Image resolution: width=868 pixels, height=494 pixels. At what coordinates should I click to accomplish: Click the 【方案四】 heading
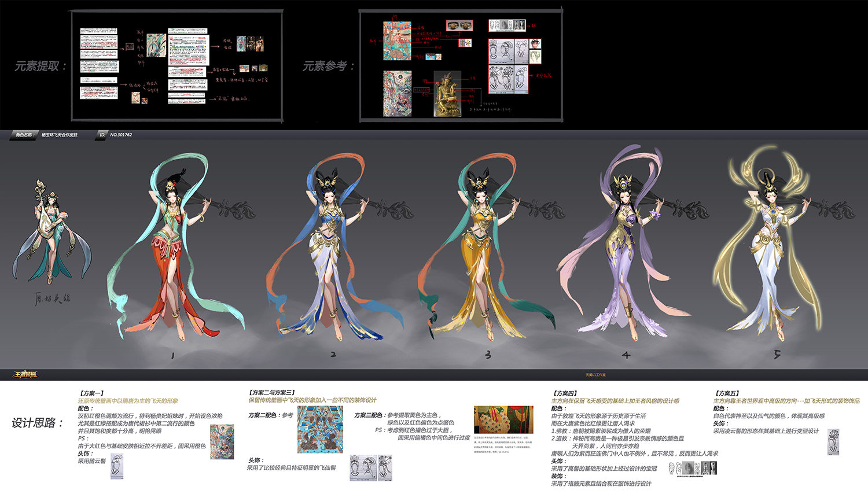564,393
